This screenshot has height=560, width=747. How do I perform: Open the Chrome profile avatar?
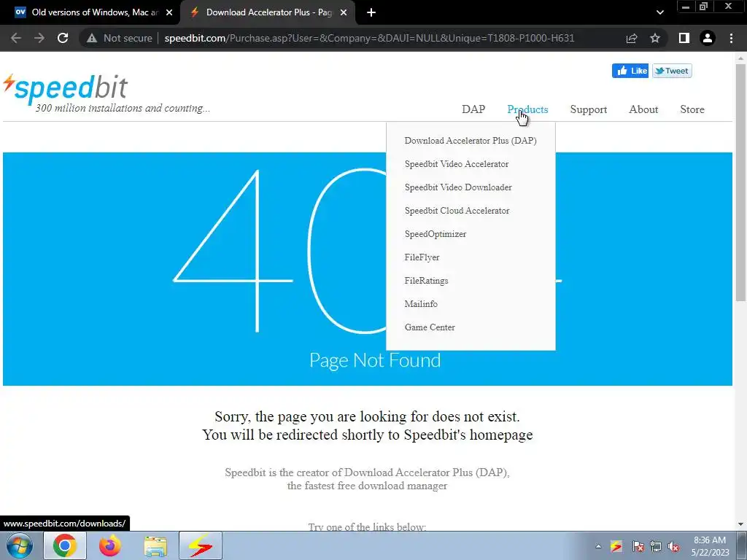708,38
